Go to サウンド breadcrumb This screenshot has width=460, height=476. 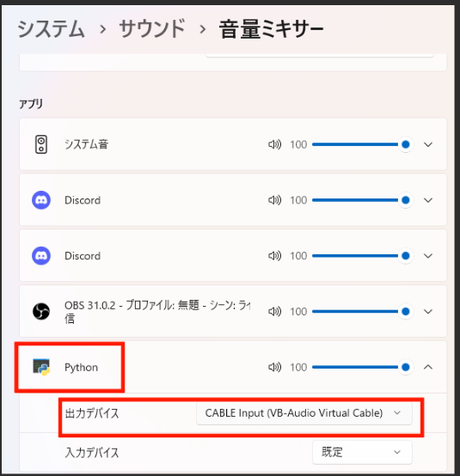152,29
